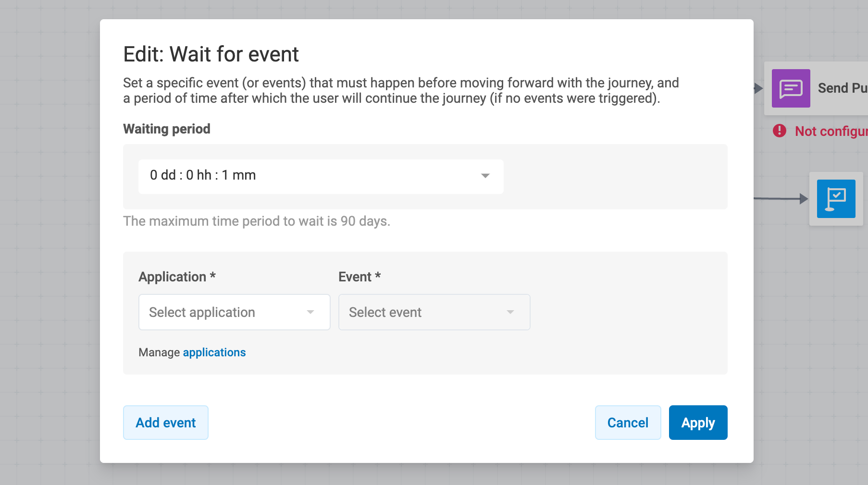Click the Apply button
The width and height of the screenshot is (868, 485).
[x=698, y=423]
